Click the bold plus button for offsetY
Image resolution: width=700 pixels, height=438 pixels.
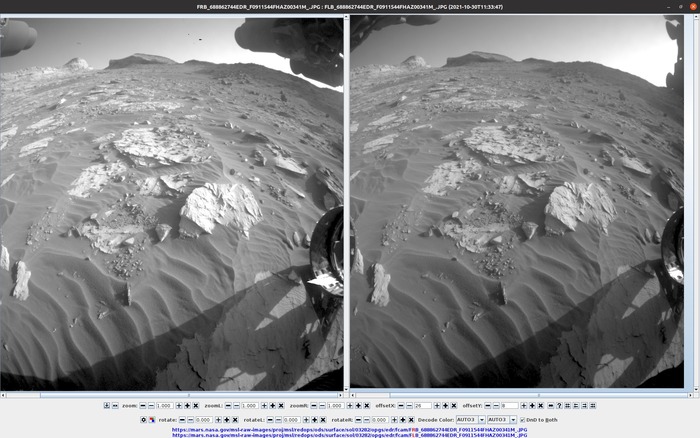click(532, 405)
